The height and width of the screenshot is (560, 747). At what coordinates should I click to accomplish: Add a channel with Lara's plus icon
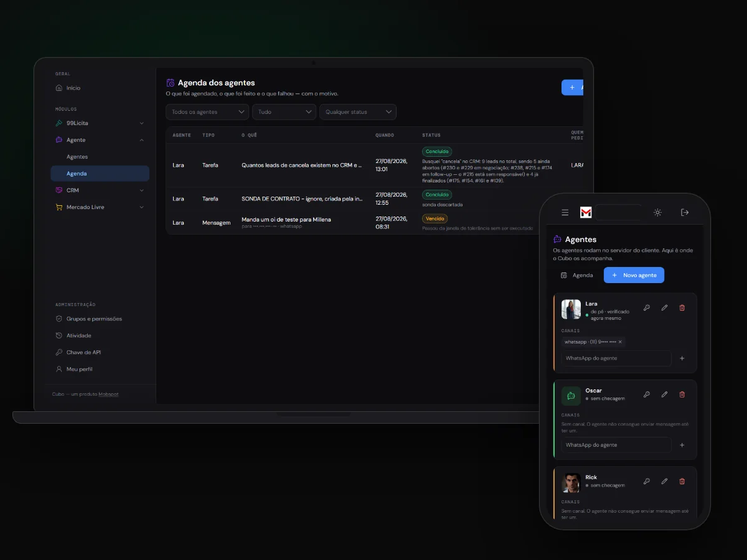click(x=682, y=358)
